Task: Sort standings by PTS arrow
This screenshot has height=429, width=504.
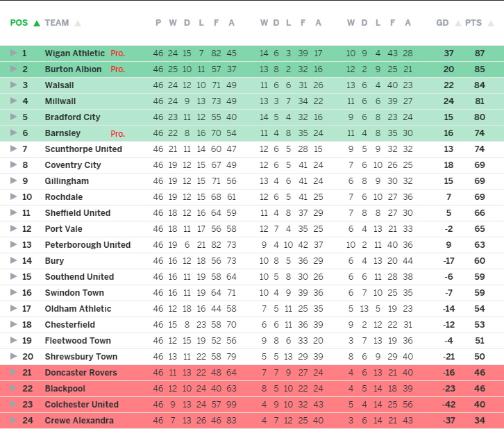Action: tap(491, 24)
